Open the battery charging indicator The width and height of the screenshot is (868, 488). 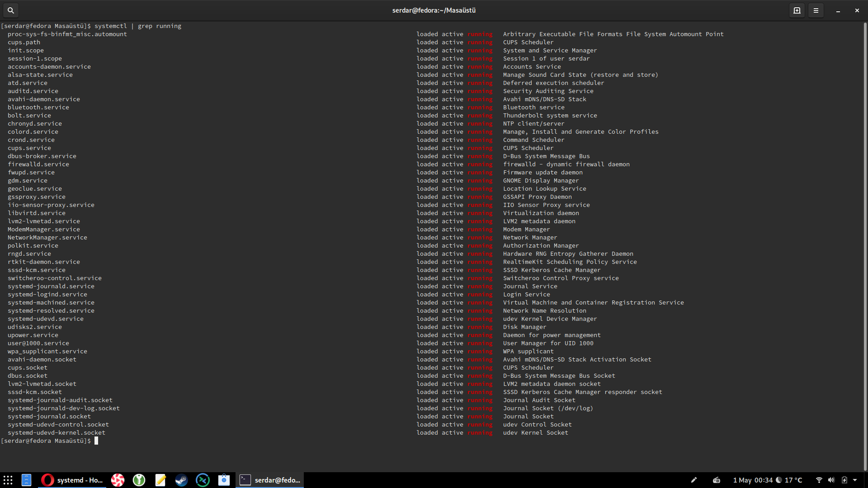(x=844, y=480)
